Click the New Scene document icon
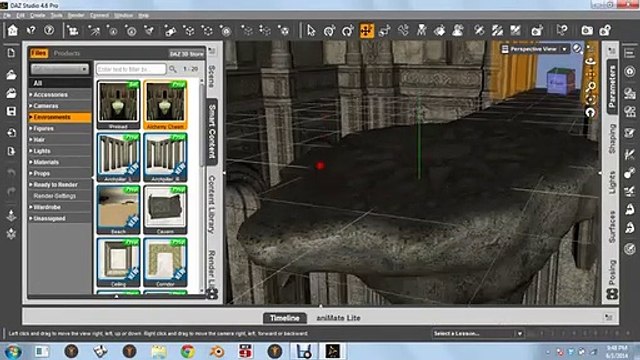 click(x=11, y=53)
